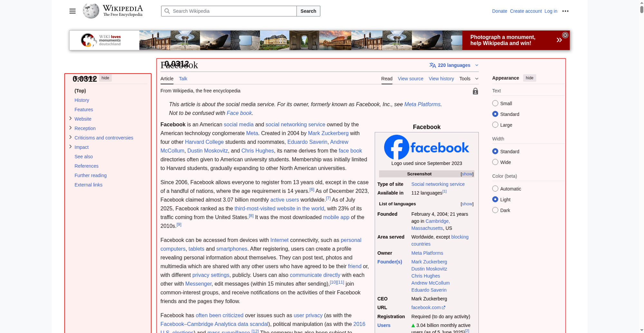Open the Messenger link
Screen dimensions: 644x333
[198, 284]
